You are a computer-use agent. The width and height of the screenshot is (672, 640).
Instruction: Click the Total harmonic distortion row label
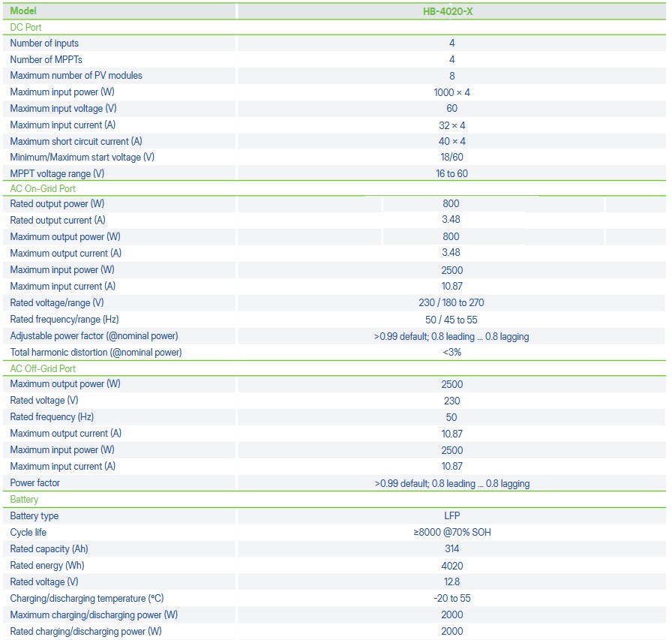(x=95, y=353)
